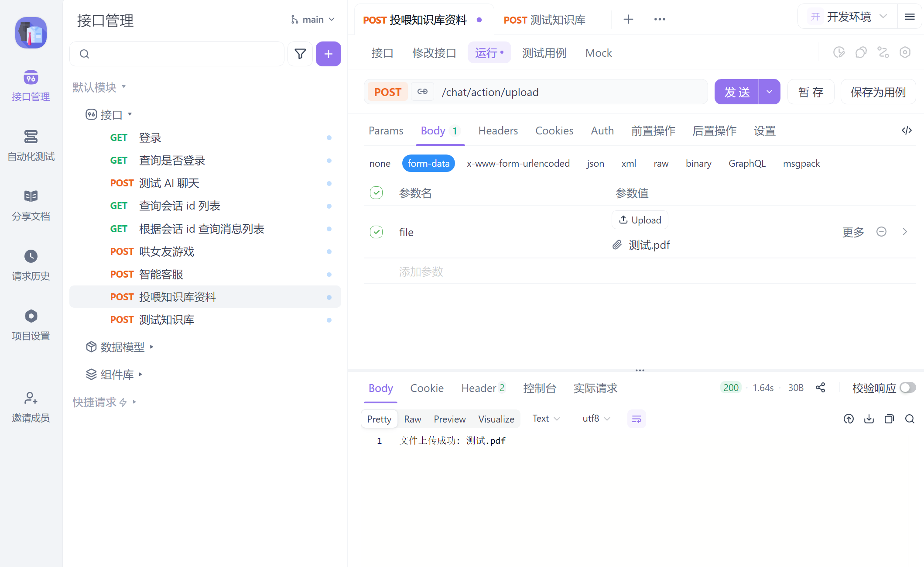Select the 智能客服 POST interface

(x=161, y=274)
